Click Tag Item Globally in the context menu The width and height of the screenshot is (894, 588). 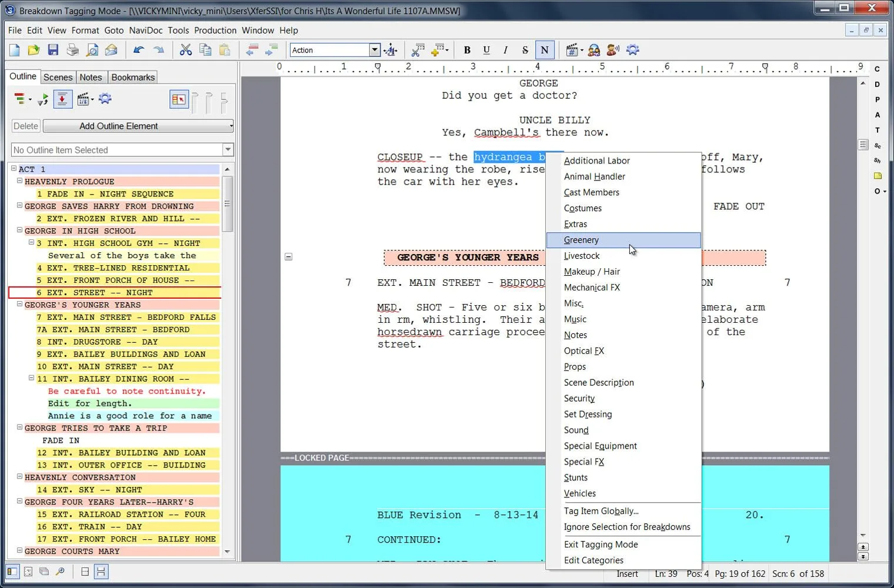[601, 511]
